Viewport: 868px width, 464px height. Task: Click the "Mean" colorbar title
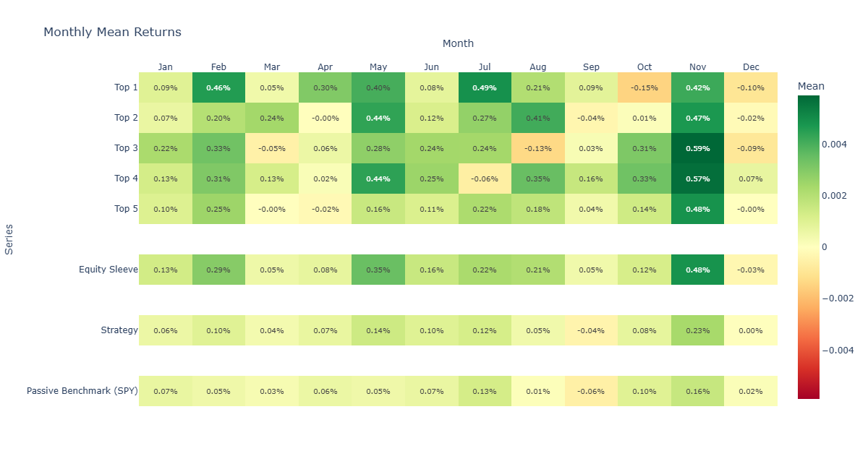pos(811,87)
